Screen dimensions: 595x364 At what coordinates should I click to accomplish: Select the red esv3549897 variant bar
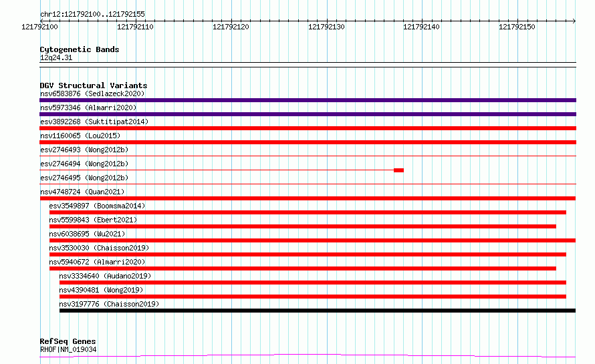click(308, 212)
